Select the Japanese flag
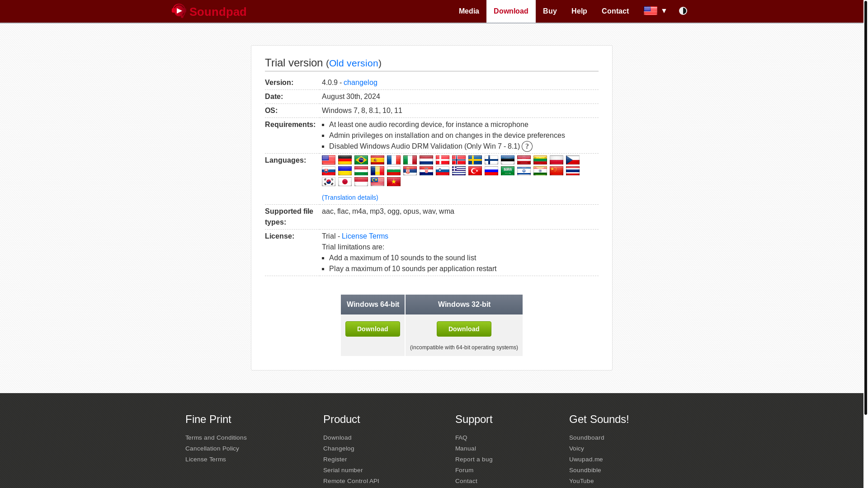Image resolution: width=868 pixels, height=488 pixels. click(345, 182)
